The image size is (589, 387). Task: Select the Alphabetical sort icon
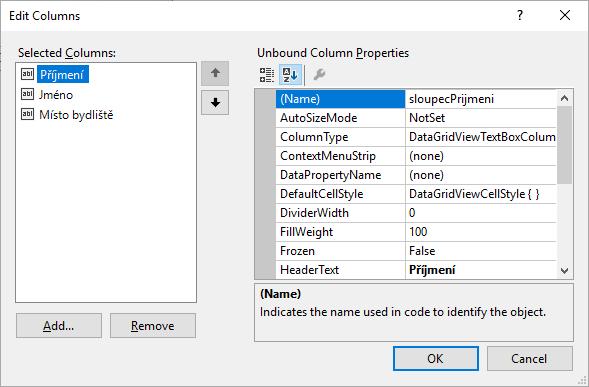290,75
